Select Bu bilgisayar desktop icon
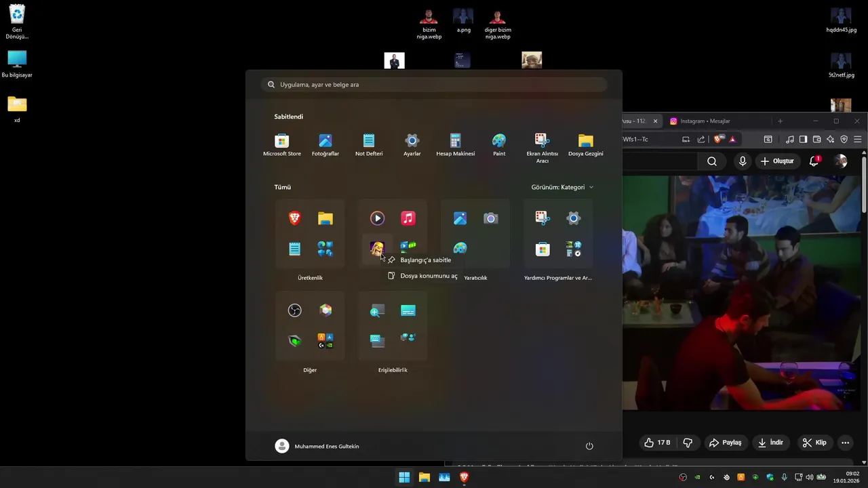This screenshot has width=868, height=488. (17, 64)
